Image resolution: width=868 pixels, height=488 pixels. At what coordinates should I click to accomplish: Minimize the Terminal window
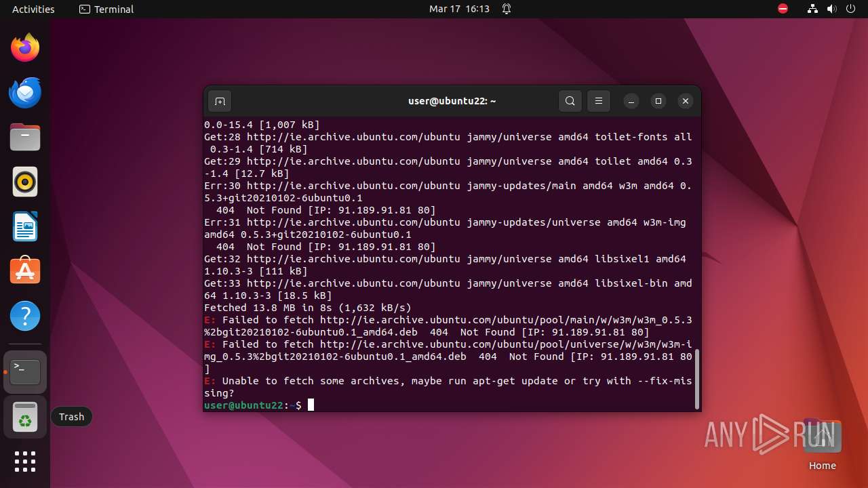point(631,101)
